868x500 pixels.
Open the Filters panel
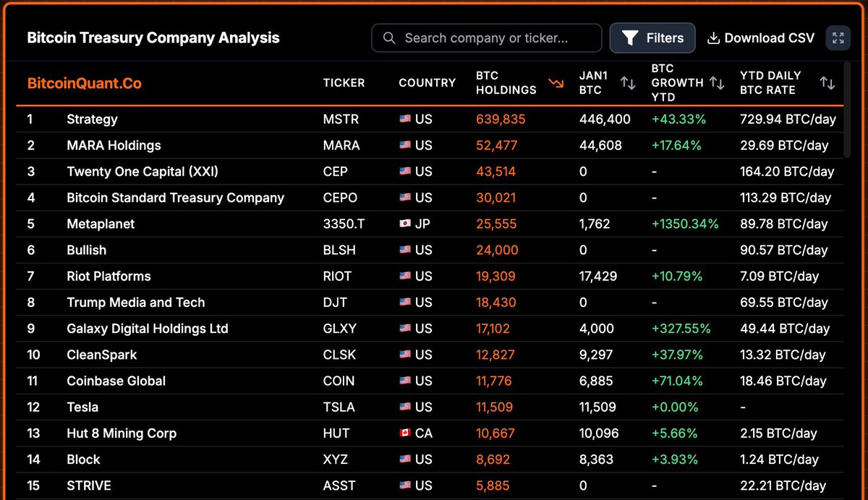[652, 38]
